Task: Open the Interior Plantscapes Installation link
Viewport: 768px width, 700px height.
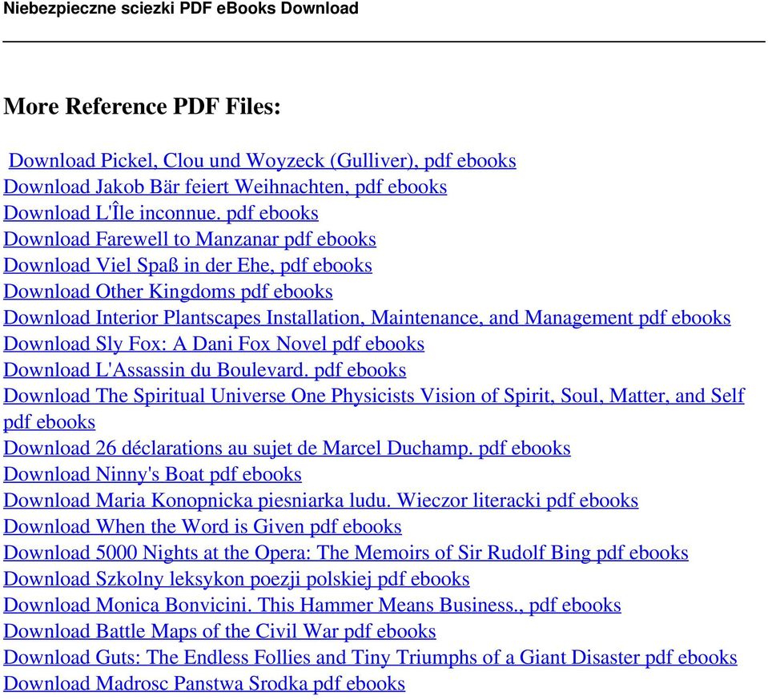Action: tap(367, 317)
